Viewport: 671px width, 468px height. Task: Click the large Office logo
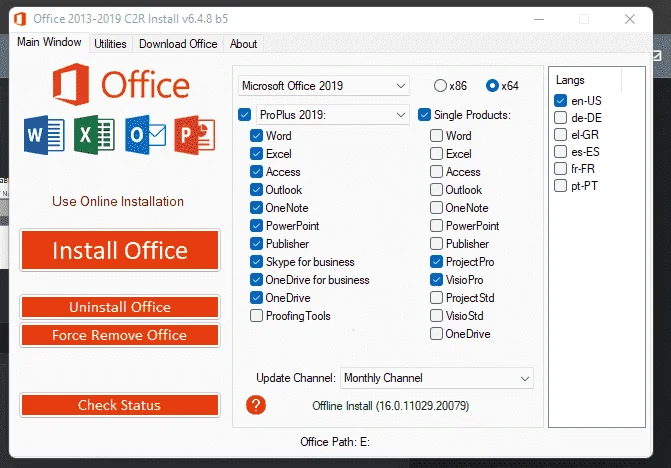121,84
